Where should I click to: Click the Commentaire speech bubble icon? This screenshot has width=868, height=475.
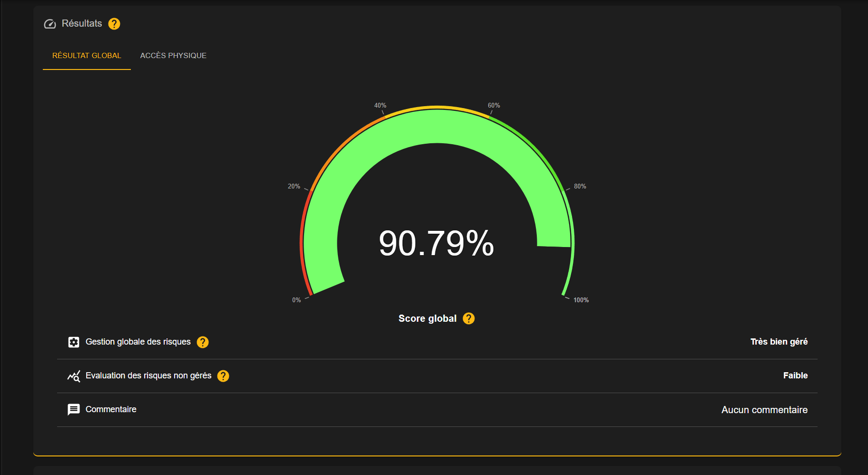[x=74, y=410]
